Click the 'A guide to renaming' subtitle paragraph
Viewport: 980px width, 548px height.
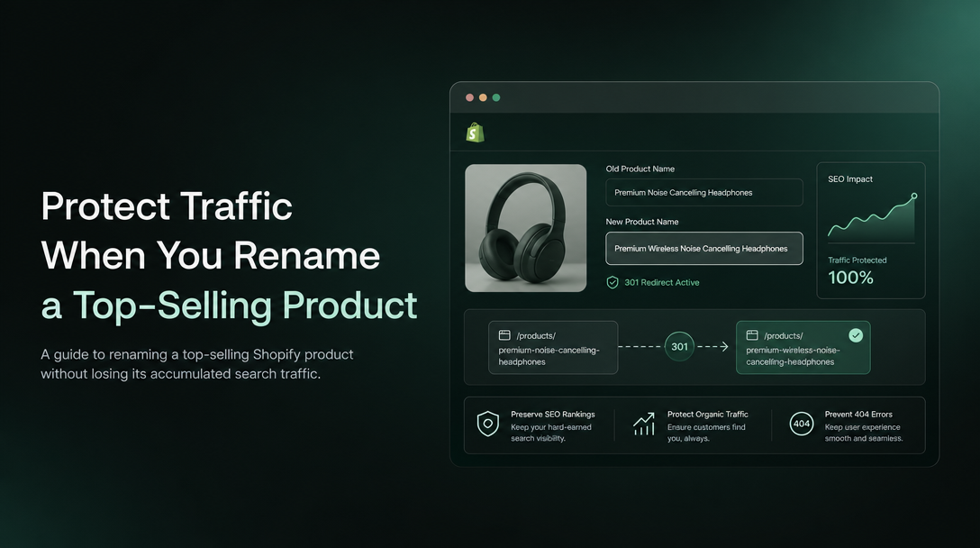[197, 364]
